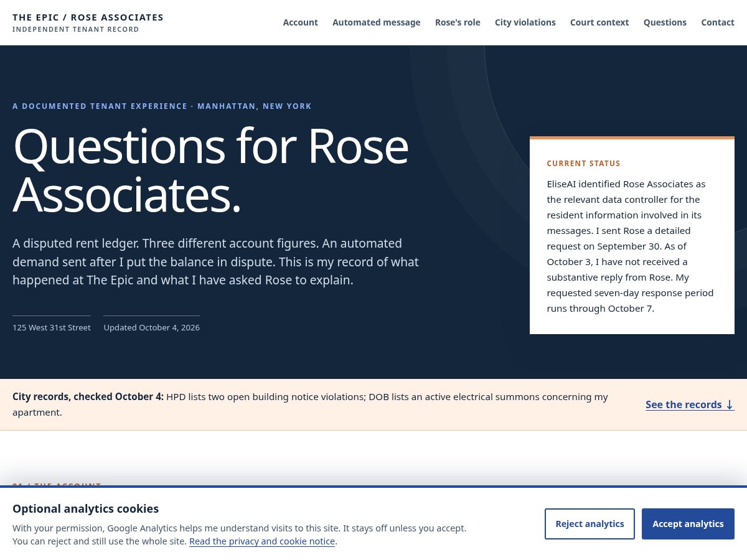Jump to City violations section

click(525, 22)
